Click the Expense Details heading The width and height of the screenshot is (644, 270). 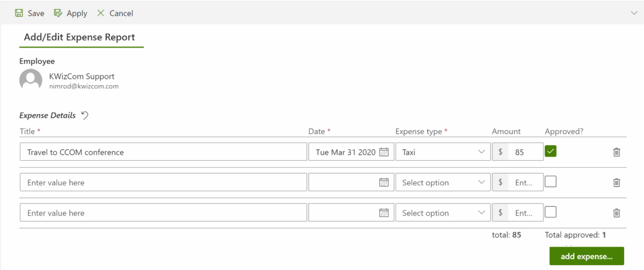pyautogui.click(x=47, y=115)
